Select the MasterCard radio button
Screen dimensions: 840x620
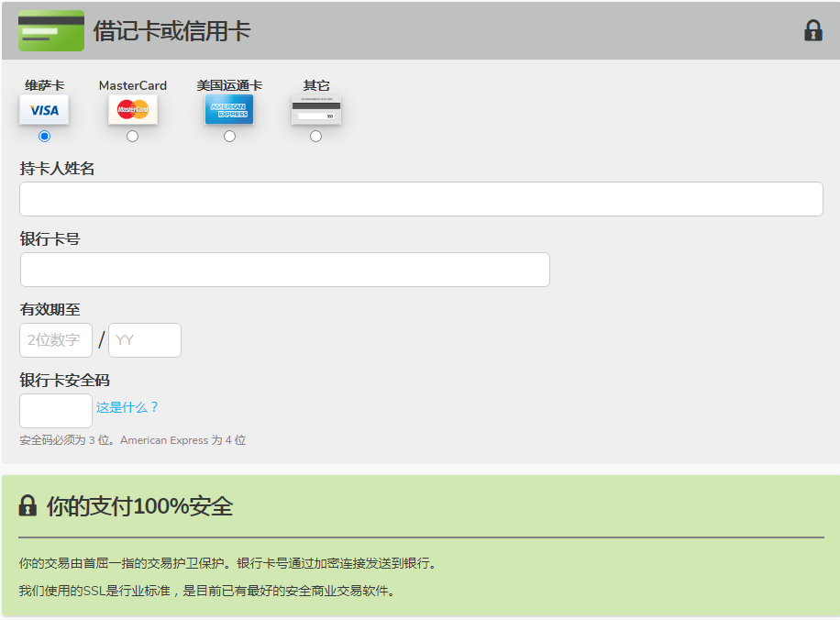pyautogui.click(x=132, y=136)
